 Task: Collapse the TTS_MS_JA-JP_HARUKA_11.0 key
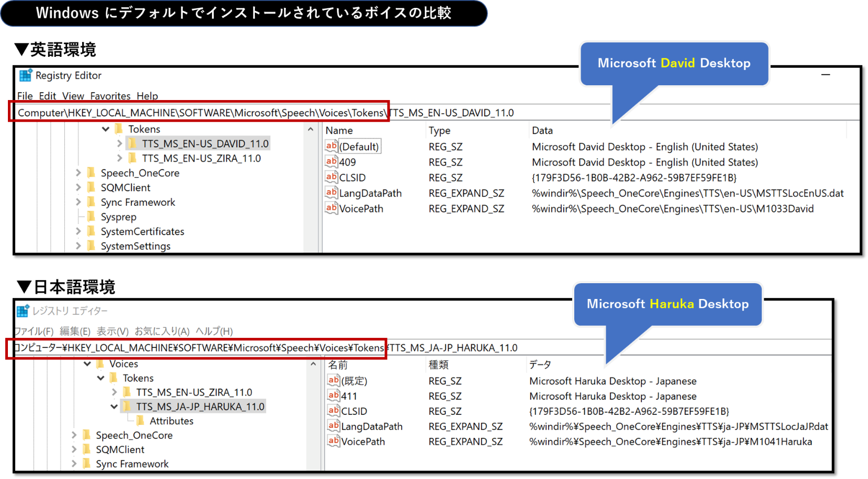pyautogui.click(x=114, y=407)
